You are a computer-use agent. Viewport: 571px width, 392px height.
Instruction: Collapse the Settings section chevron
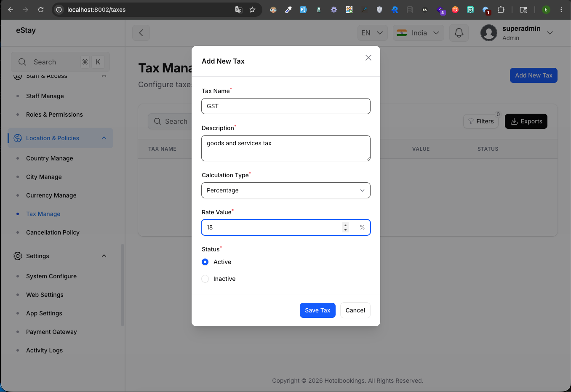pos(104,256)
